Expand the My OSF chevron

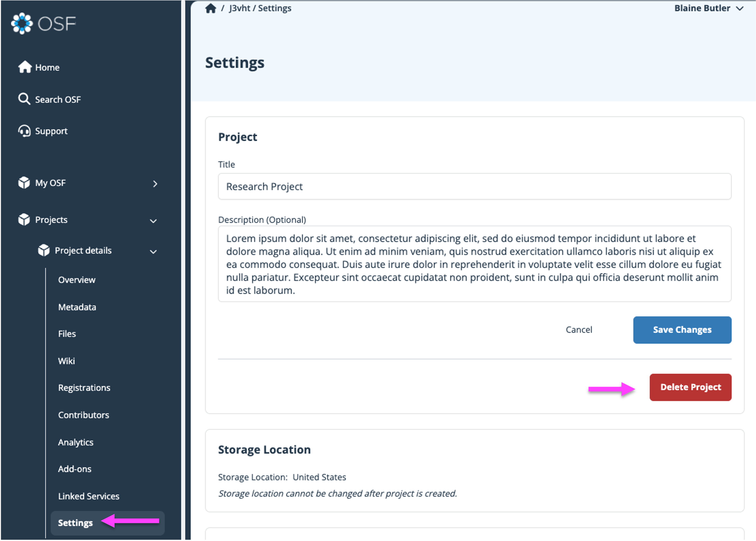(x=155, y=184)
